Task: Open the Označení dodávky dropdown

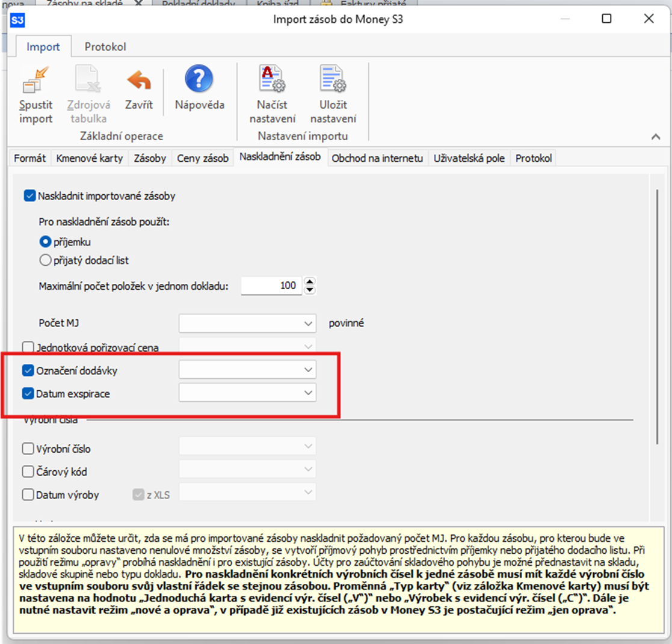Action: tap(247, 369)
